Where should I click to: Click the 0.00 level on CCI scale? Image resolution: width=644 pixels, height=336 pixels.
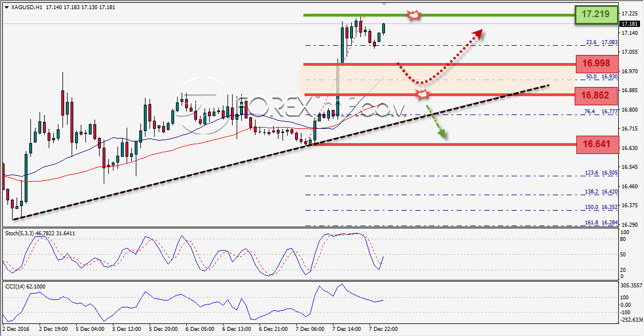point(626,305)
